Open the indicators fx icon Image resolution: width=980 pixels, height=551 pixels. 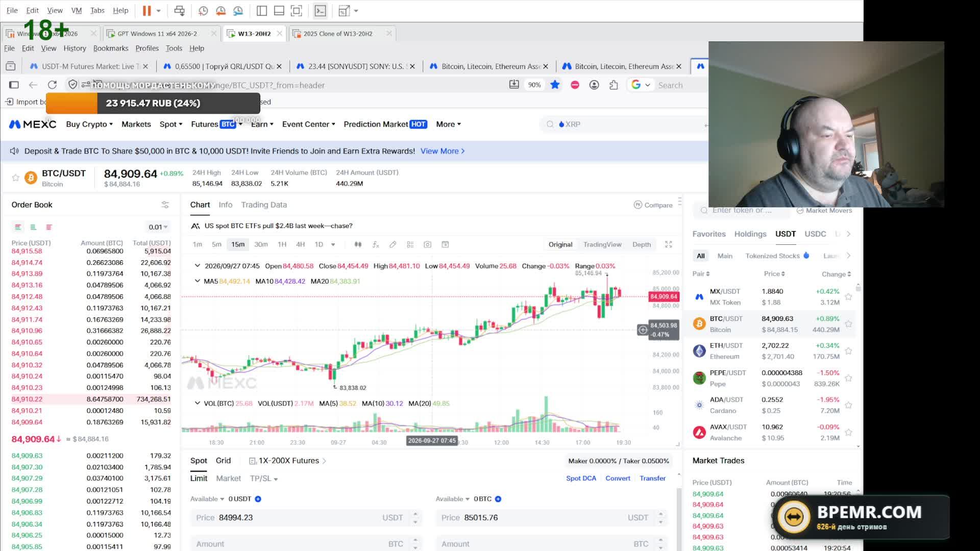375,244
